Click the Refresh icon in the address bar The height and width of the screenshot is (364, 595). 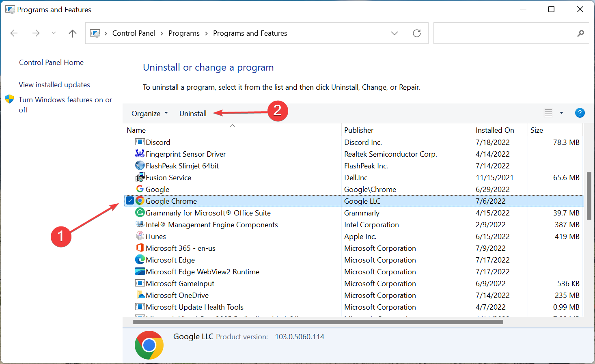[x=417, y=33]
